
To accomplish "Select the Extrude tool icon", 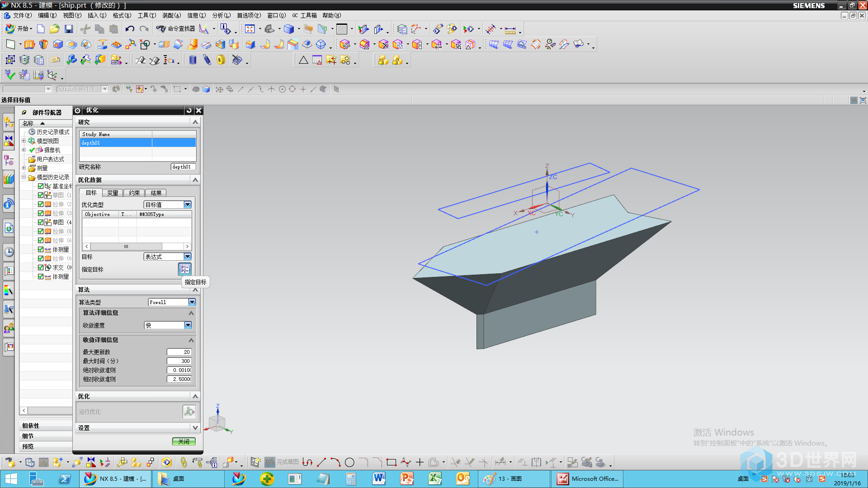I will (x=29, y=44).
